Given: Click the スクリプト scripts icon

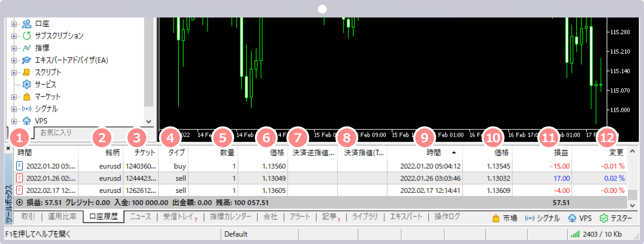Looking at the screenshot, I should click(26, 72).
